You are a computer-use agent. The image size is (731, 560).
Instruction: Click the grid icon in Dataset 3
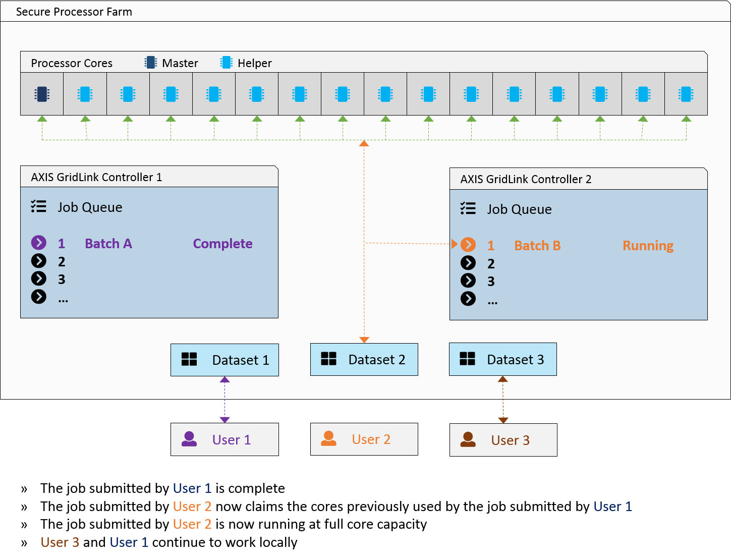(467, 359)
